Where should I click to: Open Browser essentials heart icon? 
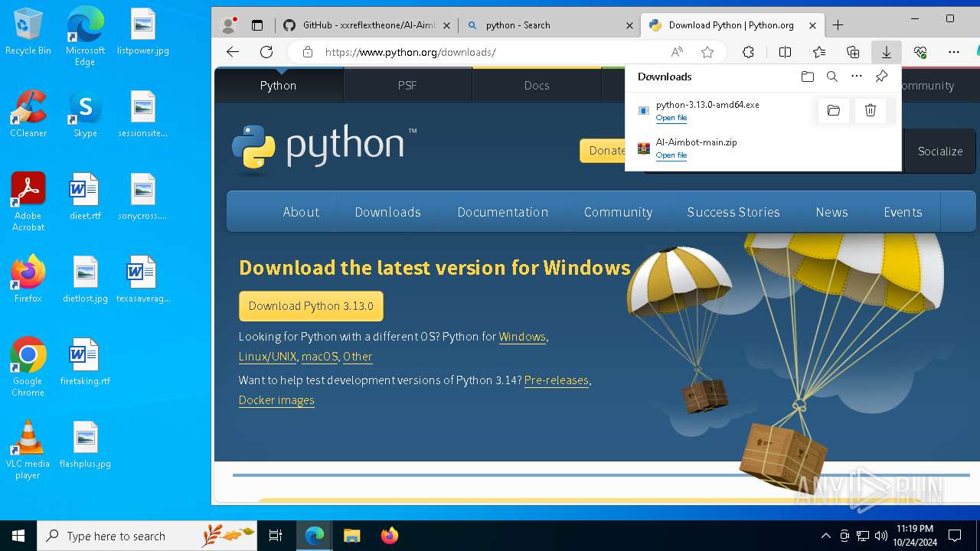(x=920, y=52)
